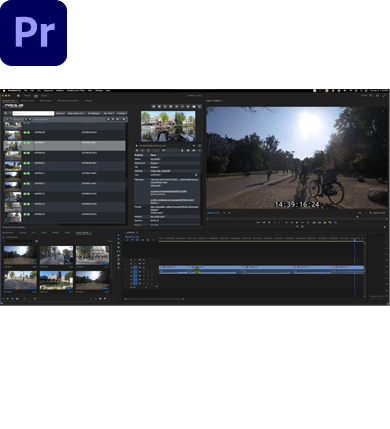This screenshot has height=429, width=390.
Task: Play the Program monitor sequence
Action: coord(297,222)
